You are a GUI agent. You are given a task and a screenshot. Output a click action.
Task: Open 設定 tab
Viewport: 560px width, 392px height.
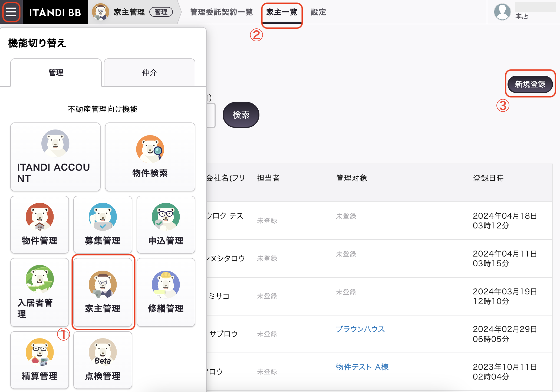point(318,12)
